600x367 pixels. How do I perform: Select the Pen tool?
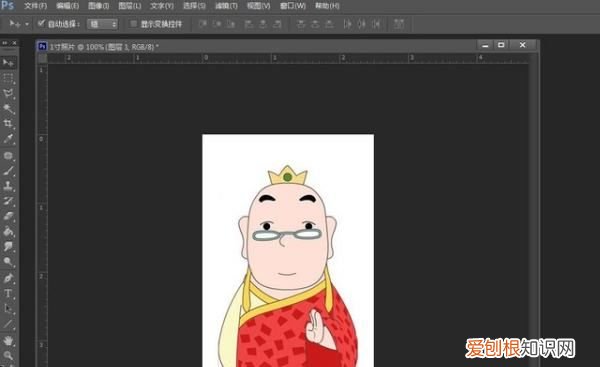click(x=8, y=278)
